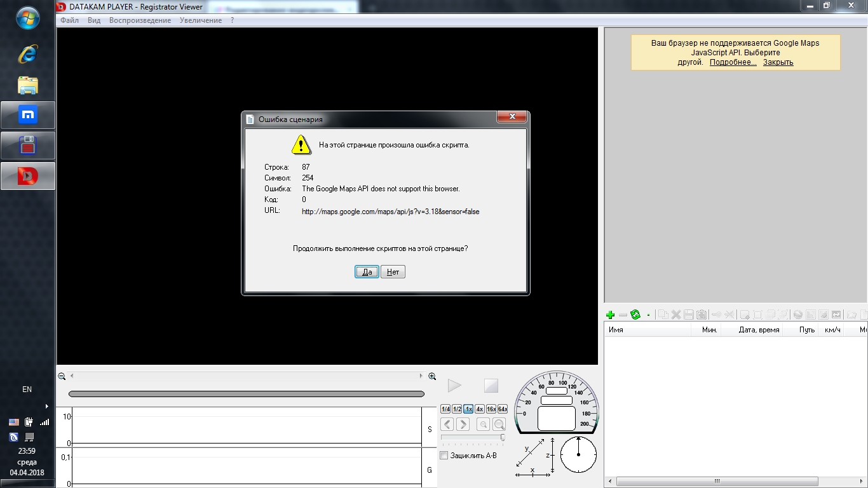
Task: Click the green plus add-file icon
Action: (x=610, y=315)
